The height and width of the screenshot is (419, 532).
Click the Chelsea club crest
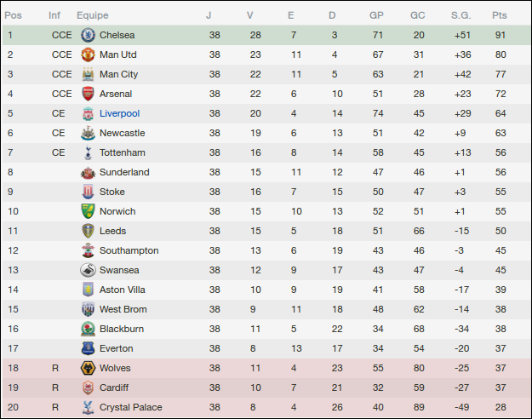pyautogui.click(x=87, y=35)
